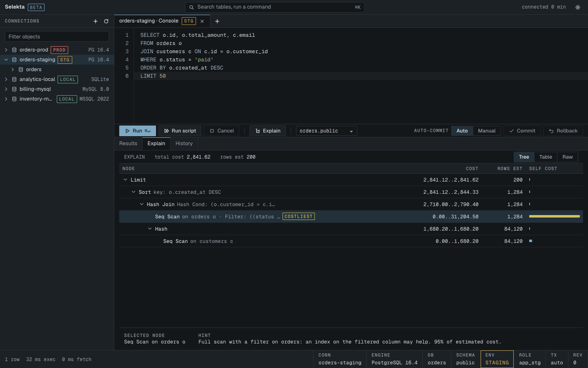
Task: Click the analytics-local database icon
Action: [14, 79]
